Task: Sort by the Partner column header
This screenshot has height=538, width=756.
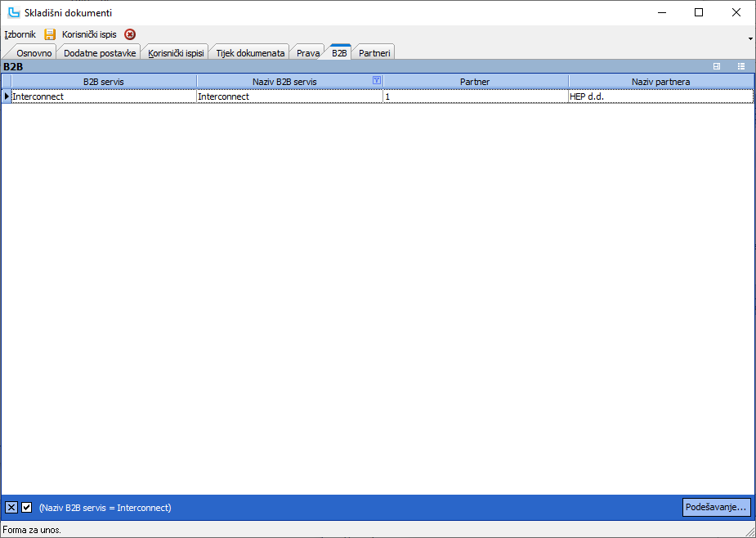Action: (475, 82)
